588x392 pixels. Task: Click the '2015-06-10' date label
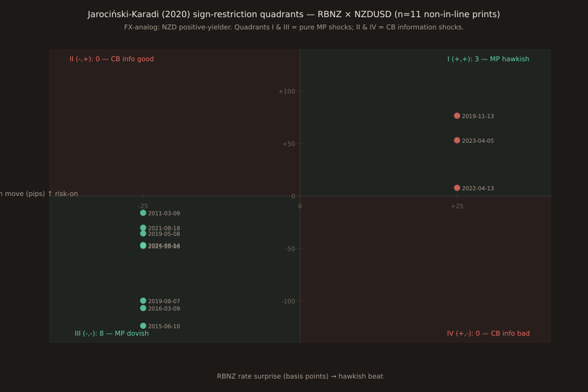(164, 326)
